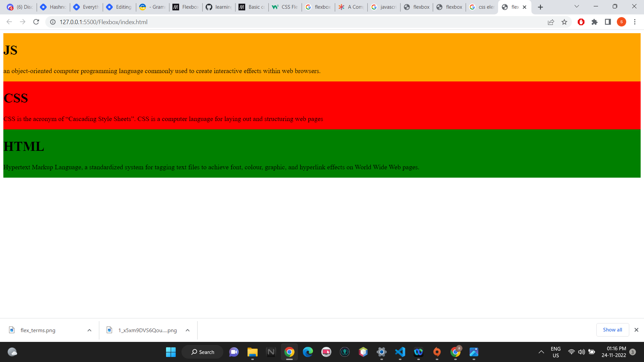This screenshot has width=644, height=362.
Task: View site information icon in address bar
Action: (53, 22)
